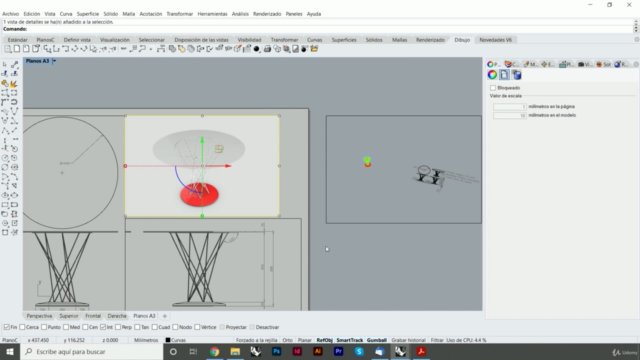The image size is (640, 360).
Task: Click the first layout grid toolbar icon
Action: pos(8,49)
